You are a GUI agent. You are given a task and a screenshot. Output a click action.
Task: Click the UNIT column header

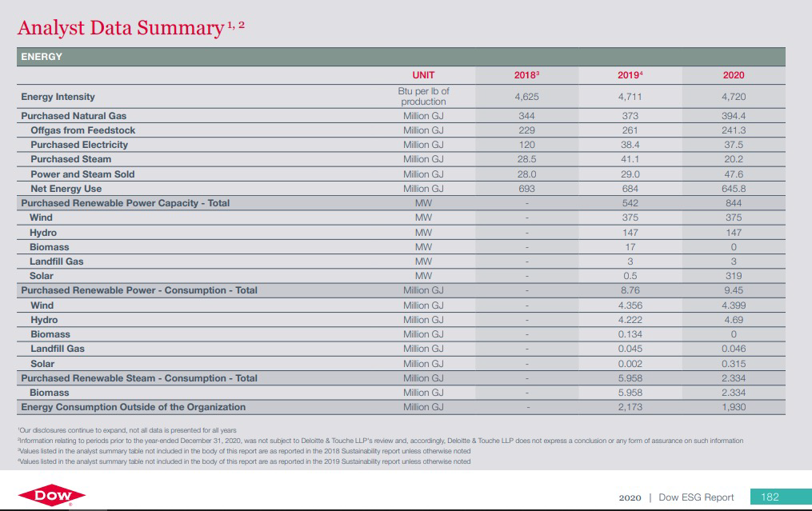tap(423, 75)
